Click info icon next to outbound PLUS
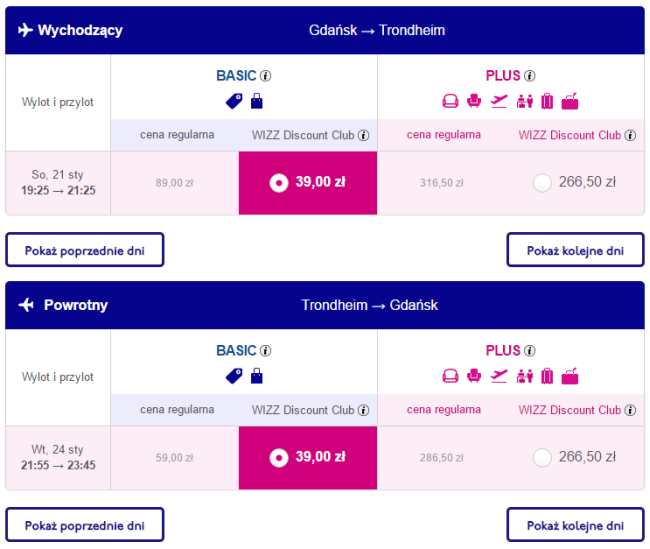This screenshot has height=549, width=650. click(x=530, y=76)
